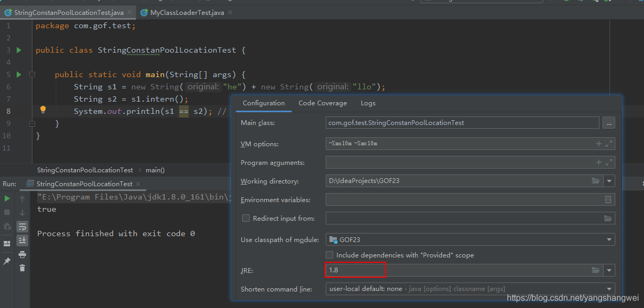Open the Shorten command line dropdown
This screenshot has width=644, height=308.
[x=609, y=289]
